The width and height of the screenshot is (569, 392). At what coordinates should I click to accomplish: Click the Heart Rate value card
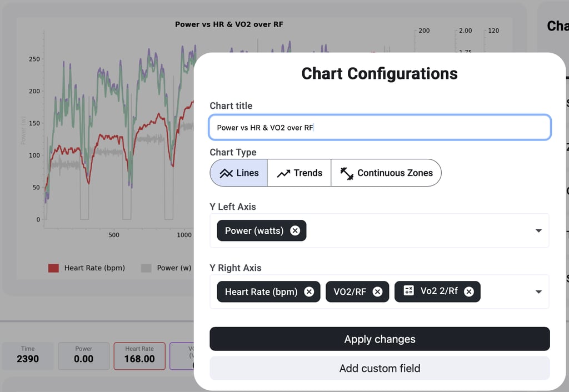click(x=139, y=355)
